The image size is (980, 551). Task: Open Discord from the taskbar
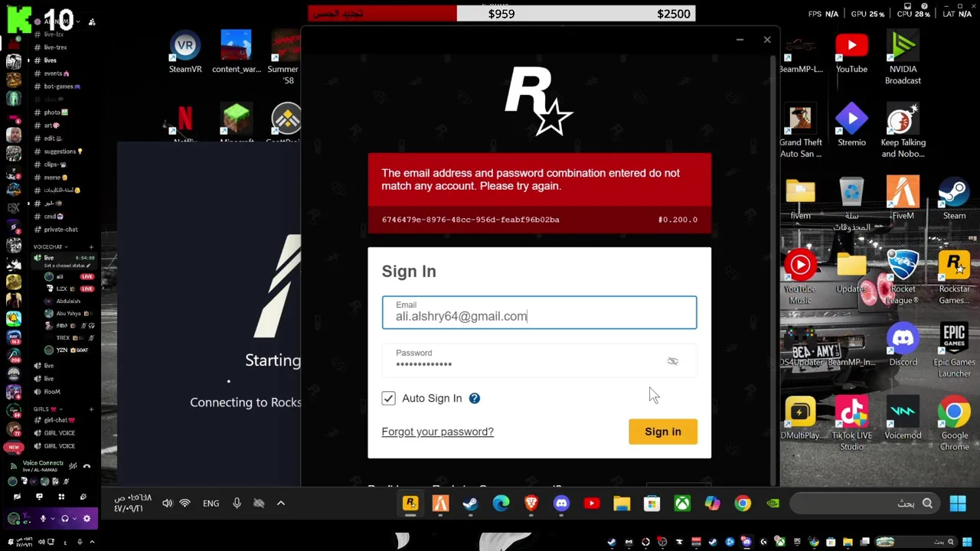561,504
